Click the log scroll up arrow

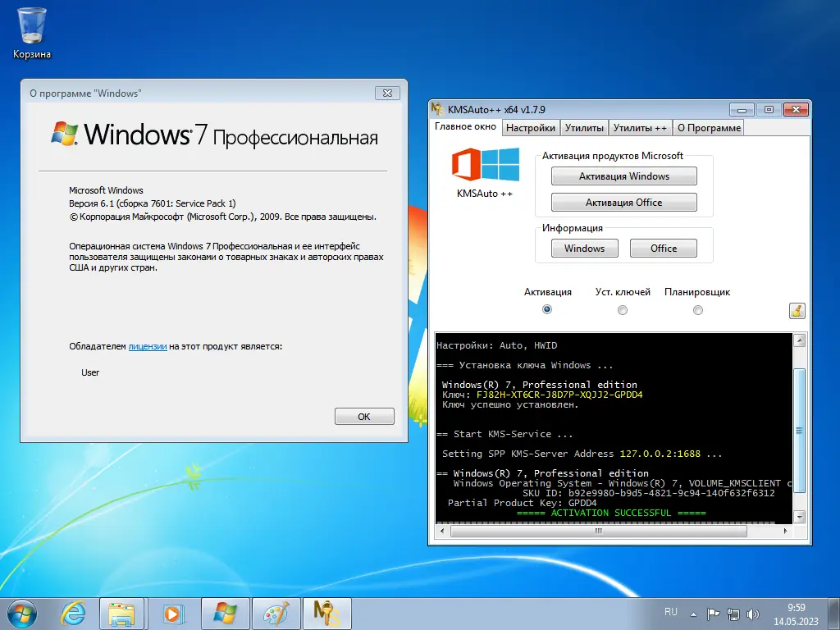(799, 340)
